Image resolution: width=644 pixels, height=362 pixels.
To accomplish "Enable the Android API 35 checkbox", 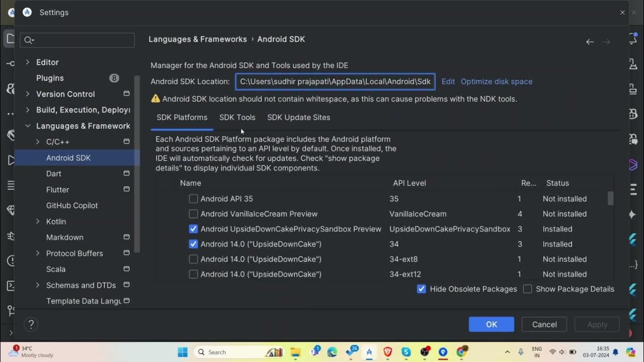I will (193, 199).
